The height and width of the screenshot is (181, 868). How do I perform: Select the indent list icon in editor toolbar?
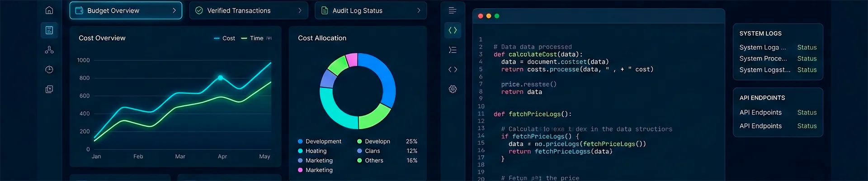pyautogui.click(x=453, y=50)
